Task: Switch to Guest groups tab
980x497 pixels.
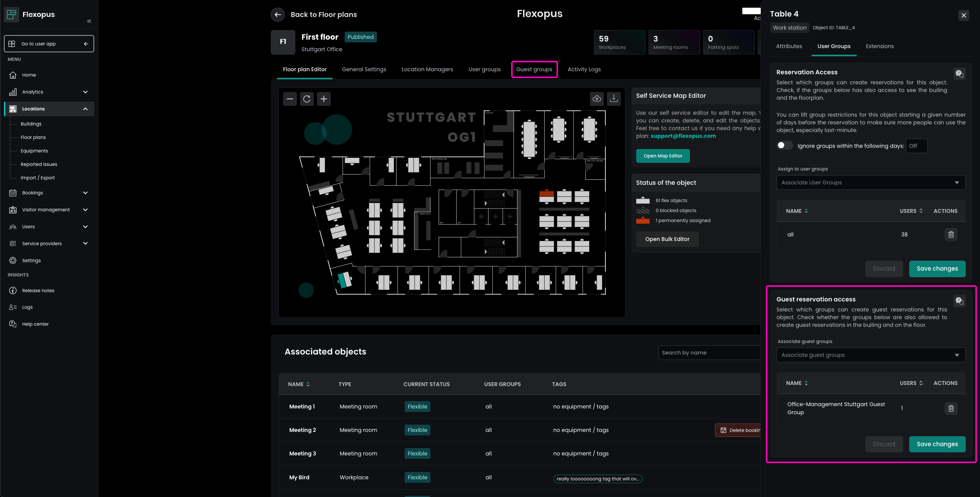Action: coord(534,69)
